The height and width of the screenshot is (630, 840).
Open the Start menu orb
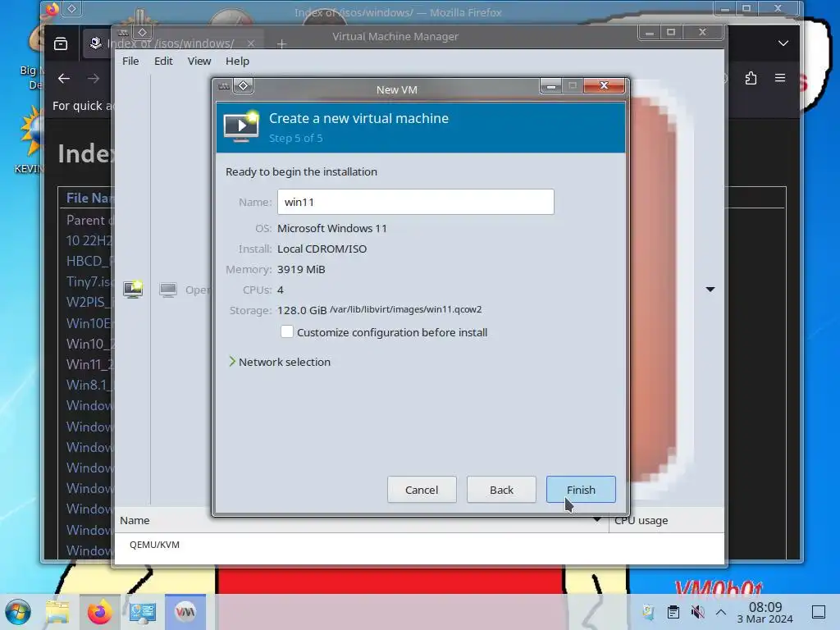(x=18, y=612)
